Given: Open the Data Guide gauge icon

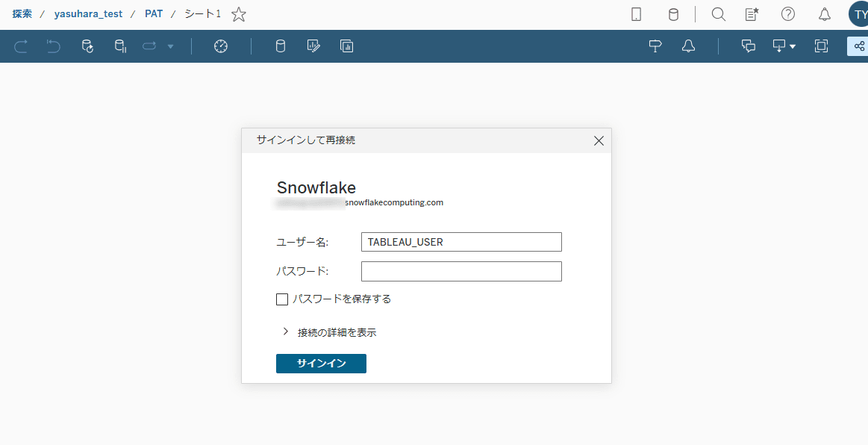Looking at the screenshot, I should pyautogui.click(x=221, y=46).
